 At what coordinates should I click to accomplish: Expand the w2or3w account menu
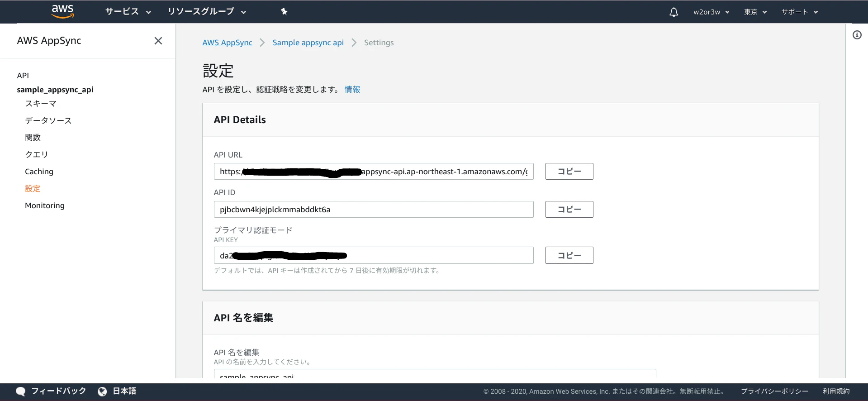tap(711, 12)
